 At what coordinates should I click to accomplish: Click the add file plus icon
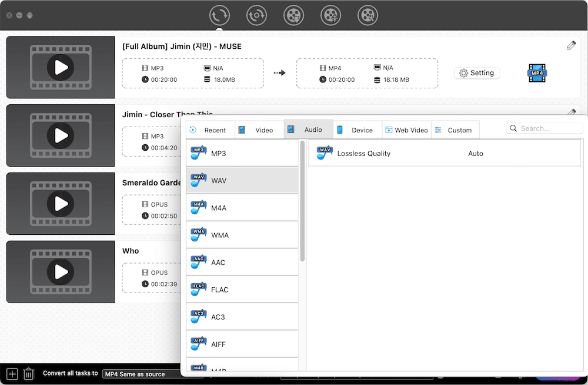coord(12,373)
